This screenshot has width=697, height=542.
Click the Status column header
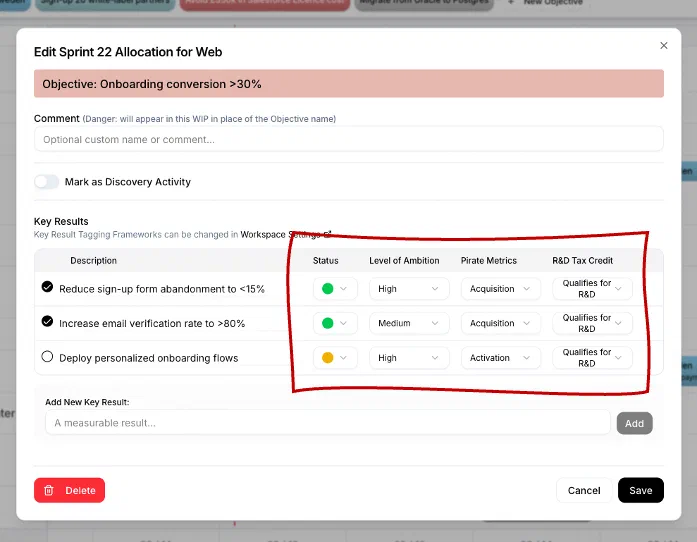(x=325, y=261)
